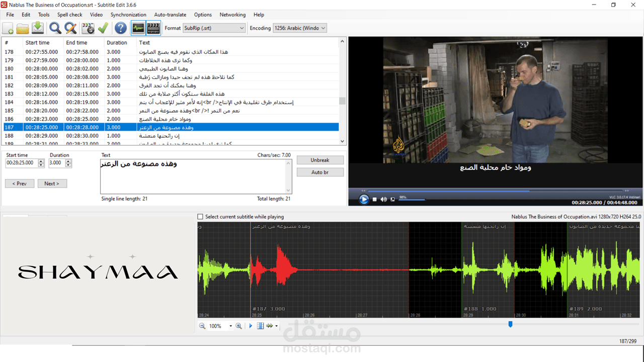Image resolution: width=644 pixels, height=362 pixels.
Task: Zoom out the waveform with the minus magnifier
Action: [x=202, y=326]
